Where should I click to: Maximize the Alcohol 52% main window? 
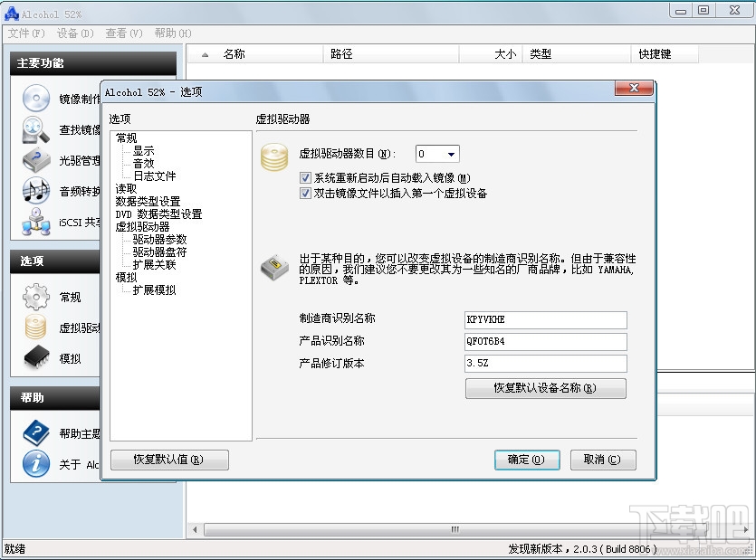click(703, 11)
